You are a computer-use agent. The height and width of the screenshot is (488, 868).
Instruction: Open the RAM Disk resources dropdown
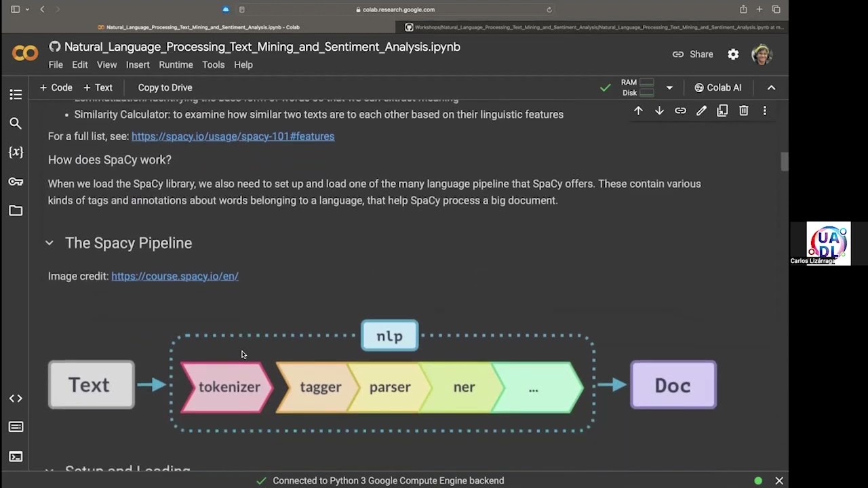(x=669, y=87)
